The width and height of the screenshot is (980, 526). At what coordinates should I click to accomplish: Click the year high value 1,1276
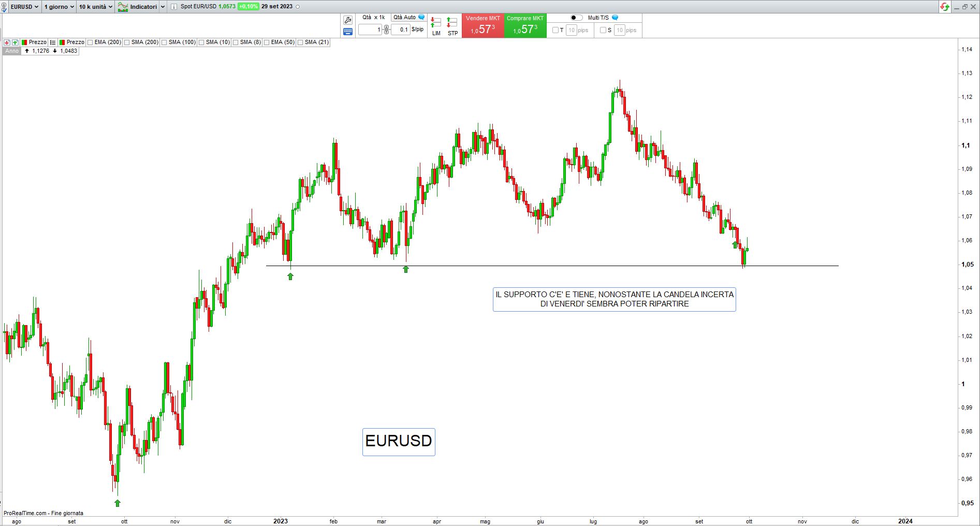point(40,51)
